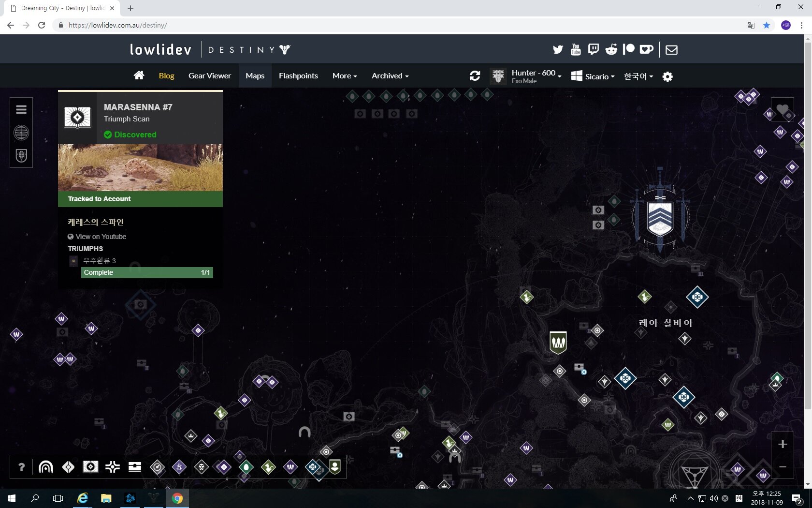Toggle treasure chest filter

(x=135, y=467)
